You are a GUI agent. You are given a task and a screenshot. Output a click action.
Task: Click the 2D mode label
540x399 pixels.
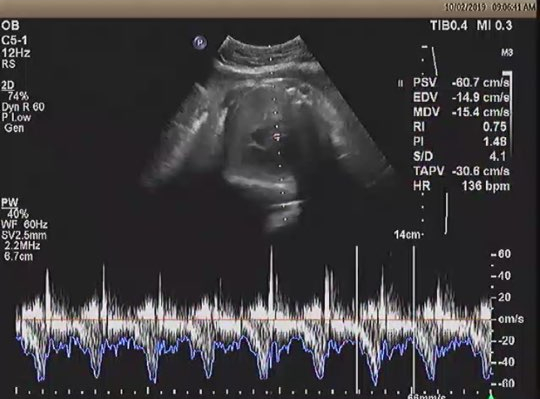coord(8,85)
